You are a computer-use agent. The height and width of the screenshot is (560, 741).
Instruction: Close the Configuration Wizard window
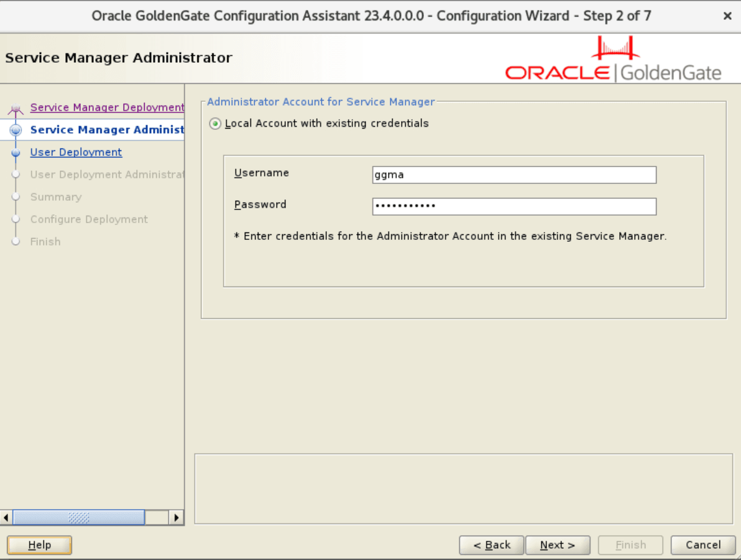click(x=727, y=16)
